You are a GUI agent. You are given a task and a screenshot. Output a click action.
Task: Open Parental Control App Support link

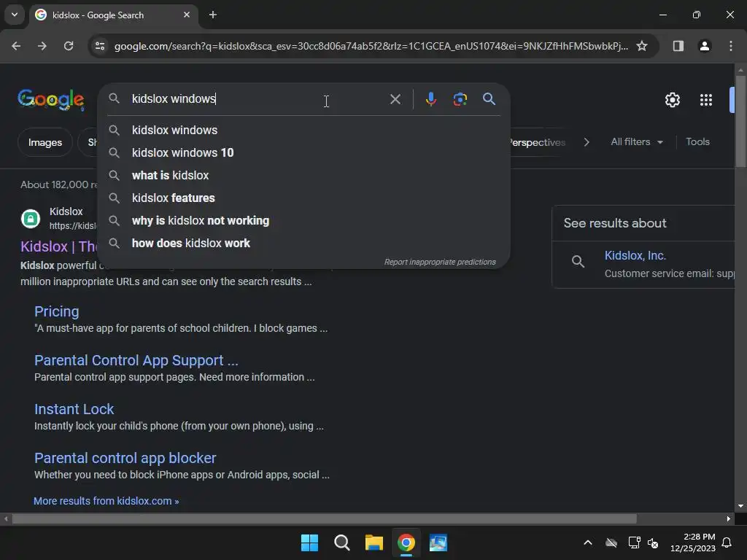click(x=136, y=360)
